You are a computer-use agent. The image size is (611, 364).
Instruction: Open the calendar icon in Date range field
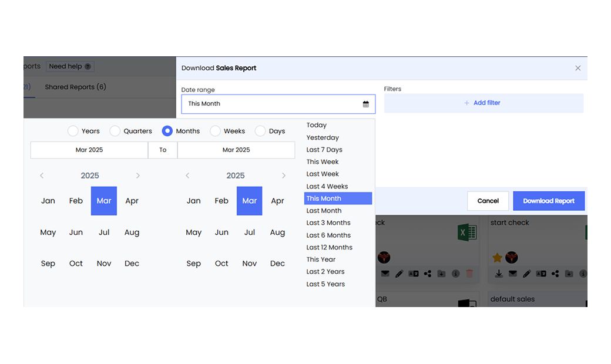tap(365, 104)
